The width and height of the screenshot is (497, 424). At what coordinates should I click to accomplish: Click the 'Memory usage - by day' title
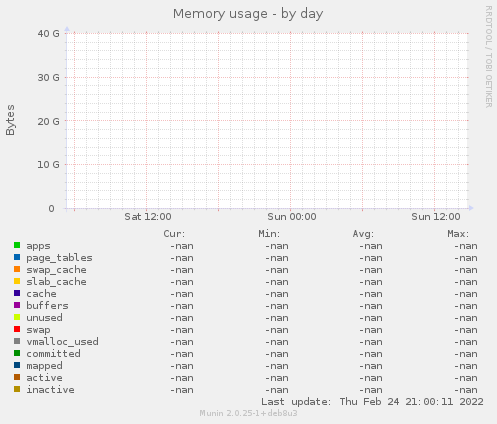[x=248, y=14]
